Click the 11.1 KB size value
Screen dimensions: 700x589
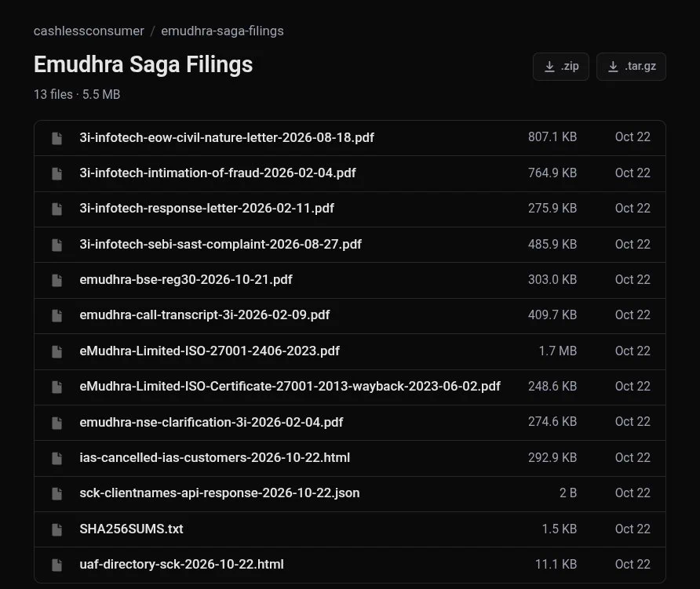[x=556, y=565]
